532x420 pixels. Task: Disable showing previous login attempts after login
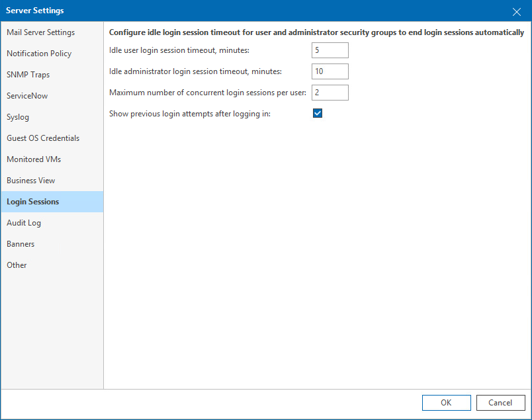tap(318, 113)
